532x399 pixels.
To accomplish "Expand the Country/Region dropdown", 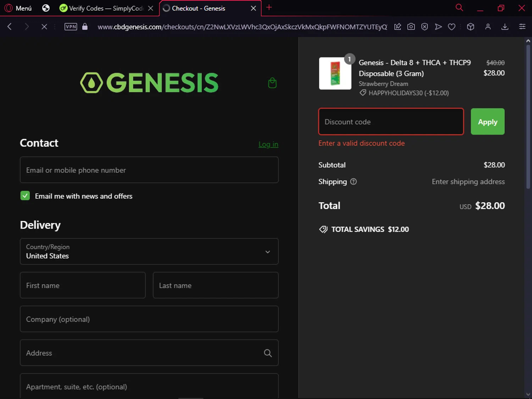I will click(149, 251).
